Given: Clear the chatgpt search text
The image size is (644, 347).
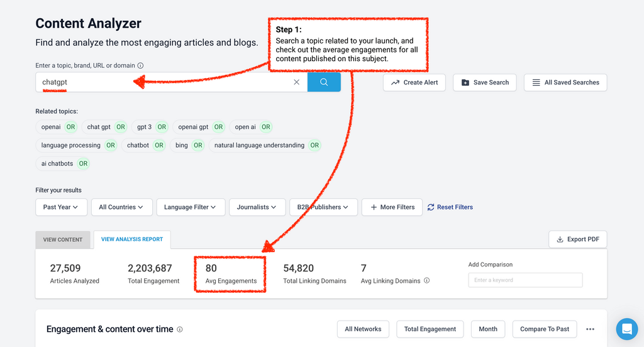Looking at the screenshot, I should 297,82.
